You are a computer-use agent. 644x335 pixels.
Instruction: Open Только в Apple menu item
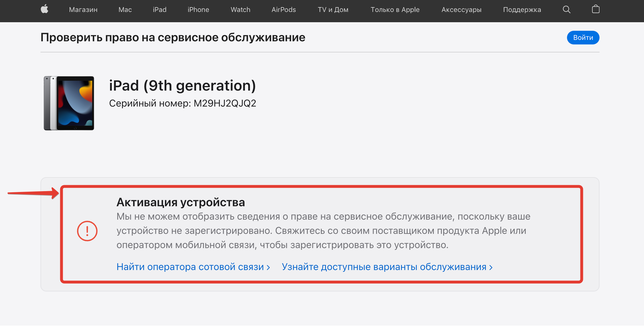395,10
